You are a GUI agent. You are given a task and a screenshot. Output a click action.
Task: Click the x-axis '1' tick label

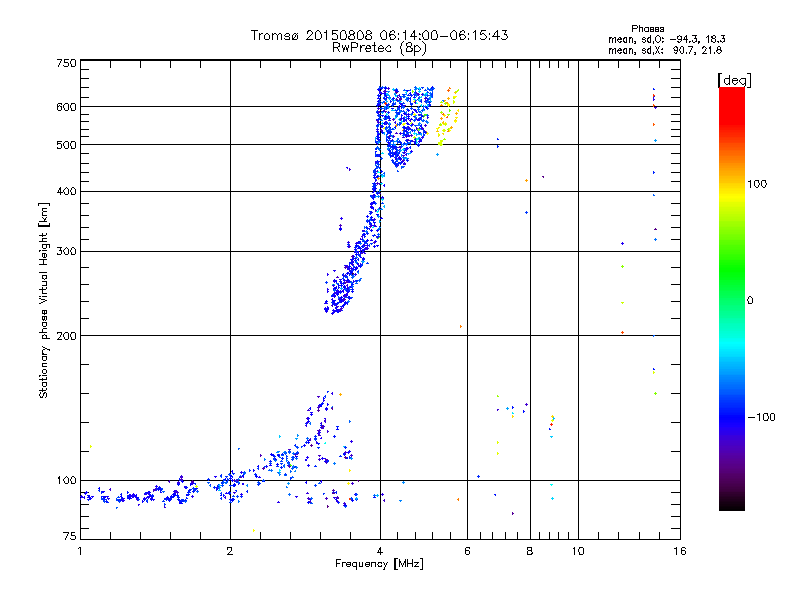tap(80, 551)
